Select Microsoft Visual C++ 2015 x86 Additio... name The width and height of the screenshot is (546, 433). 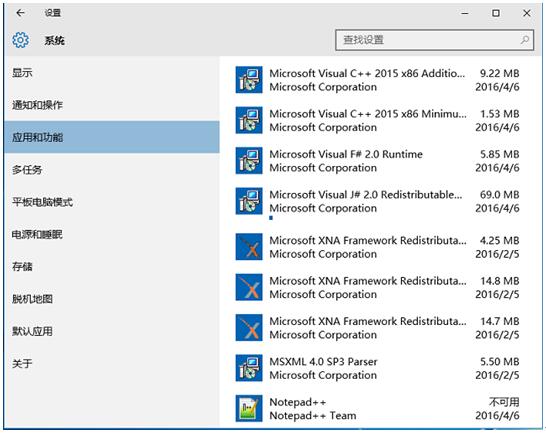pos(367,74)
